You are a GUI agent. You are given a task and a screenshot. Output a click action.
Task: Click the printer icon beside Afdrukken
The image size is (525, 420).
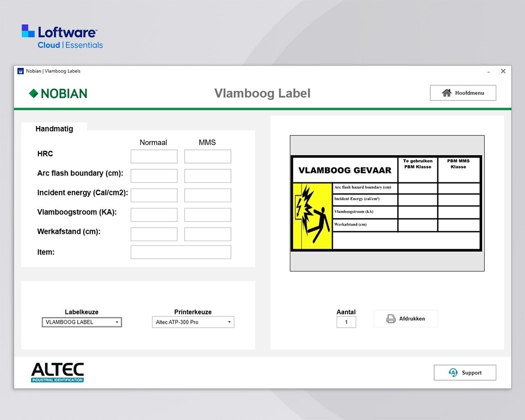(x=391, y=319)
